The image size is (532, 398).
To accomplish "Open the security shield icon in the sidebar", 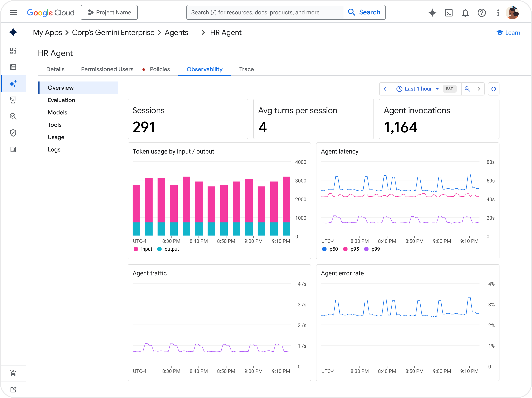I will [13, 133].
